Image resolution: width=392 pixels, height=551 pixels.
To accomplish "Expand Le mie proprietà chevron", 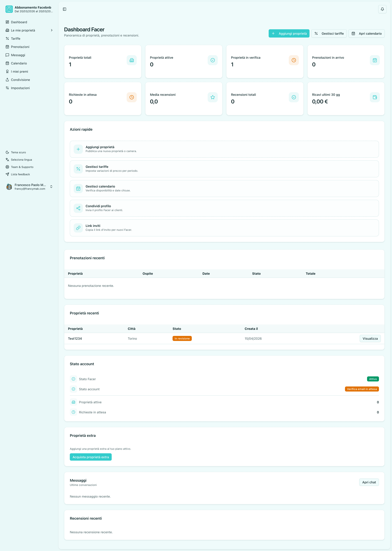I will click(52, 30).
